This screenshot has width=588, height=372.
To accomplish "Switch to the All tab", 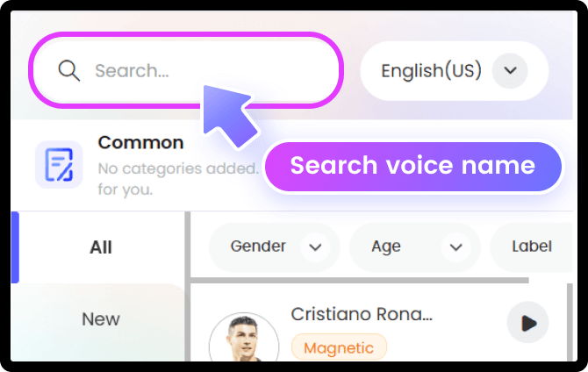I will 101,247.
